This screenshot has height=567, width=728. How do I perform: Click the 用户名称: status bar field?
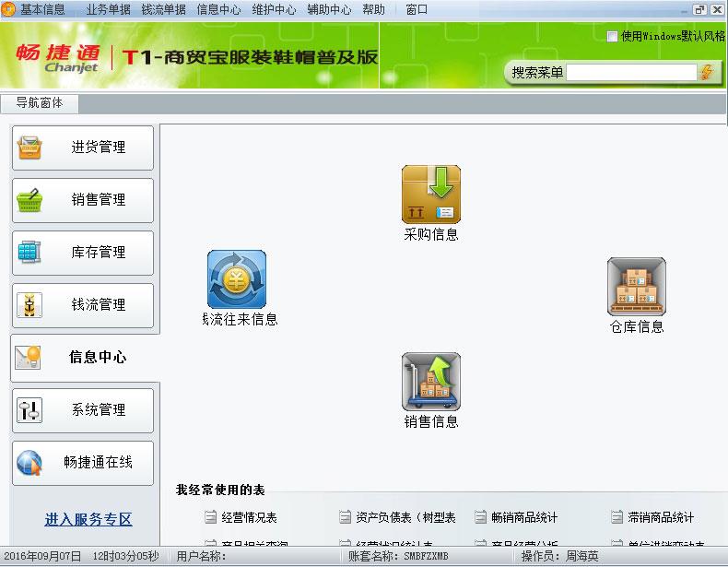click(x=201, y=556)
